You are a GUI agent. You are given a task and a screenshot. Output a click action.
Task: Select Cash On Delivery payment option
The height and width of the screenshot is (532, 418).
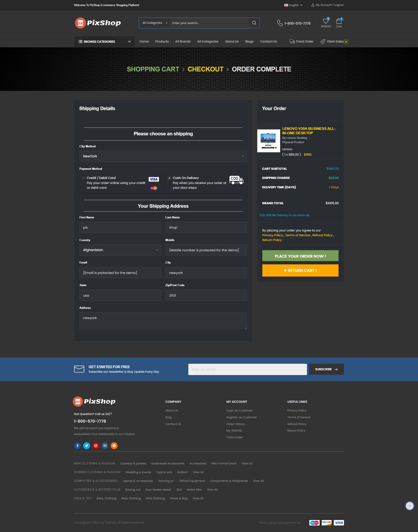(169, 178)
